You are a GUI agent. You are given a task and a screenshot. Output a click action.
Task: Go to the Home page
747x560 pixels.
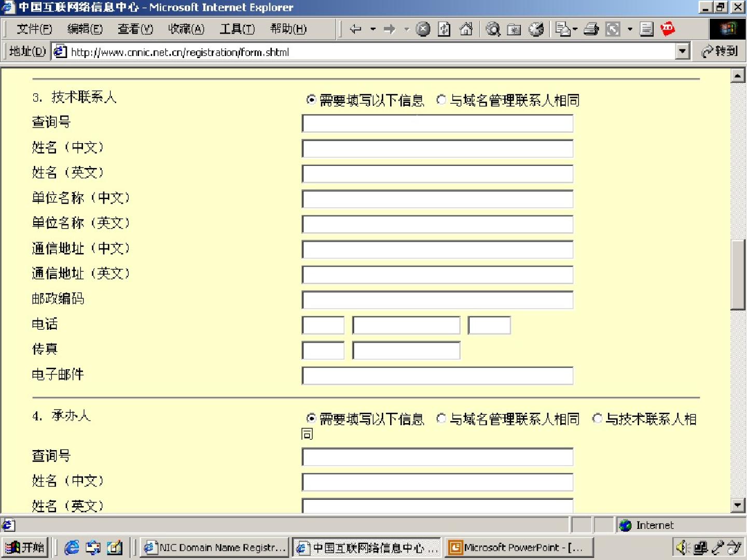pos(466,29)
